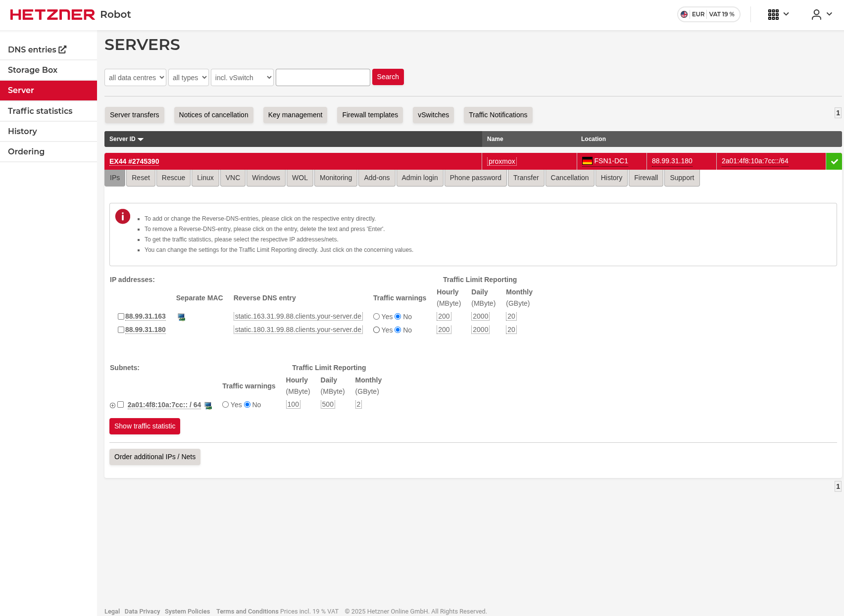Switch to the Rescue tab

pos(173,178)
